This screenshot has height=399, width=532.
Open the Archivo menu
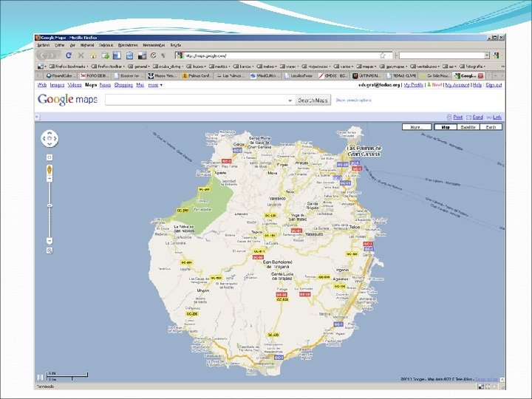coord(44,45)
